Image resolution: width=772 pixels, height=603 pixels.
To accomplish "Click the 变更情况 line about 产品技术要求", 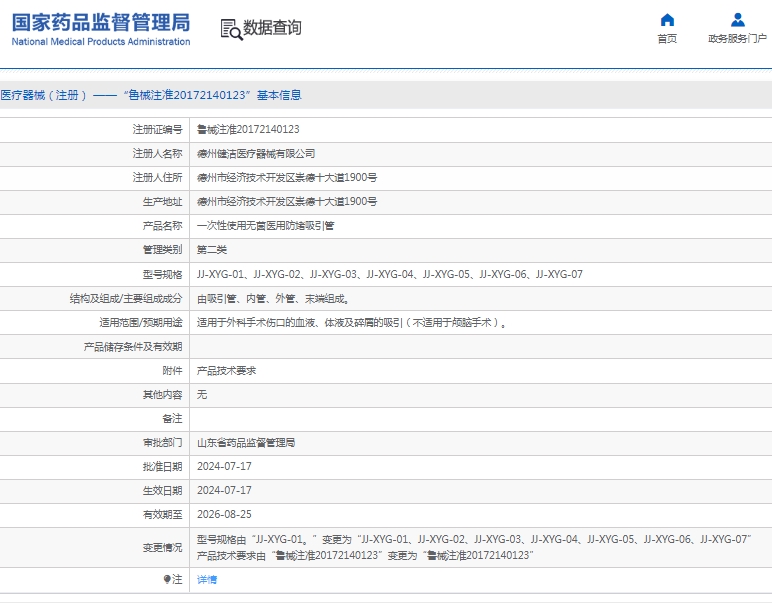I will pyautogui.click(x=365, y=556).
